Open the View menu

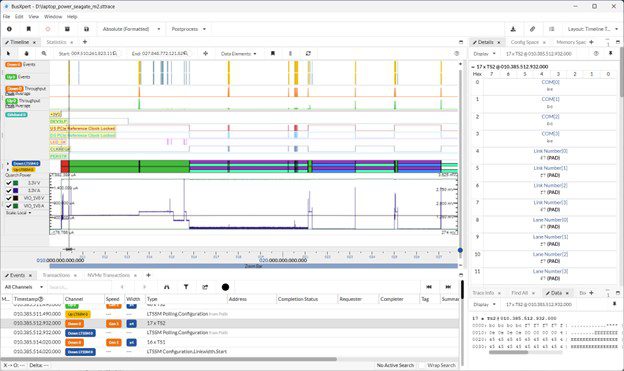(33, 17)
